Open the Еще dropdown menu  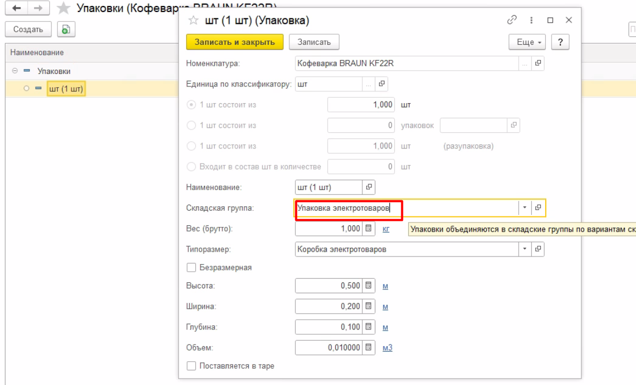pos(527,42)
